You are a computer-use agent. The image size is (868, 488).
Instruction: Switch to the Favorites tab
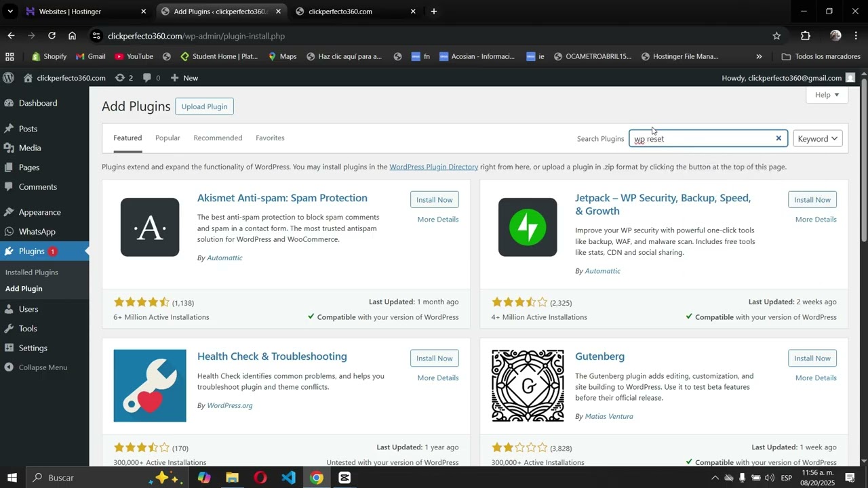click(x=270, y=138)
